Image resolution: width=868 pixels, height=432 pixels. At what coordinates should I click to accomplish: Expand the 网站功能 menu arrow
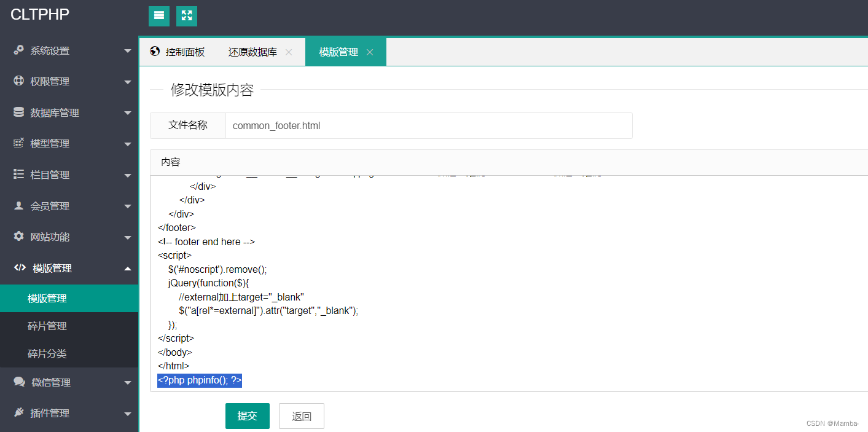(x=128, y=237)
